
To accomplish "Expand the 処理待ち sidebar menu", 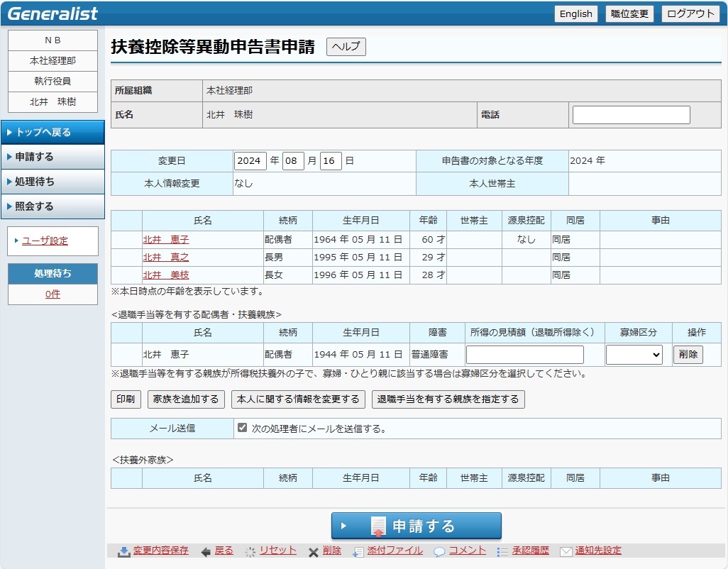I will (x=53, y=182).
